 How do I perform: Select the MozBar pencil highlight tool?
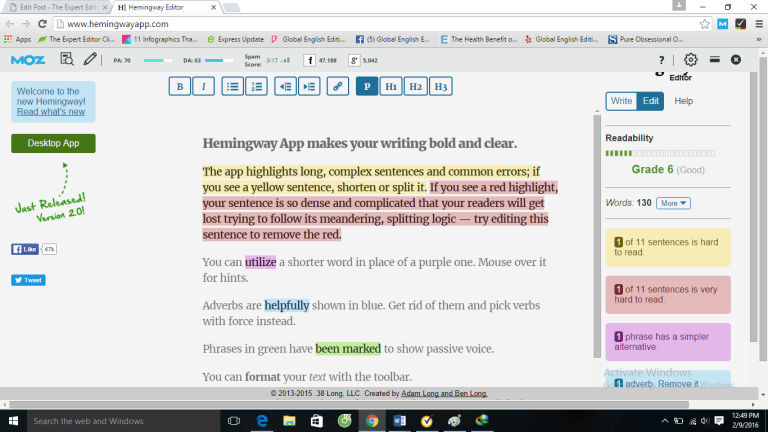90,59
